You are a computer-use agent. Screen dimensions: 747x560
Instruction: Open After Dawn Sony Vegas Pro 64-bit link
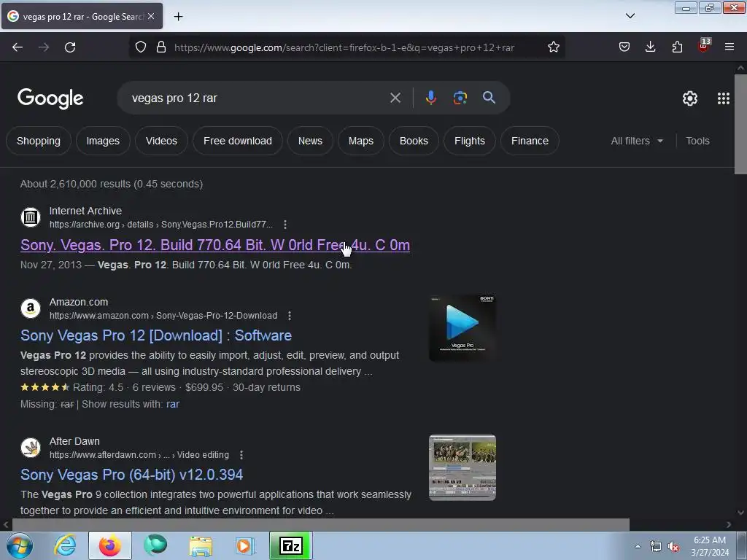click(131, 475)
